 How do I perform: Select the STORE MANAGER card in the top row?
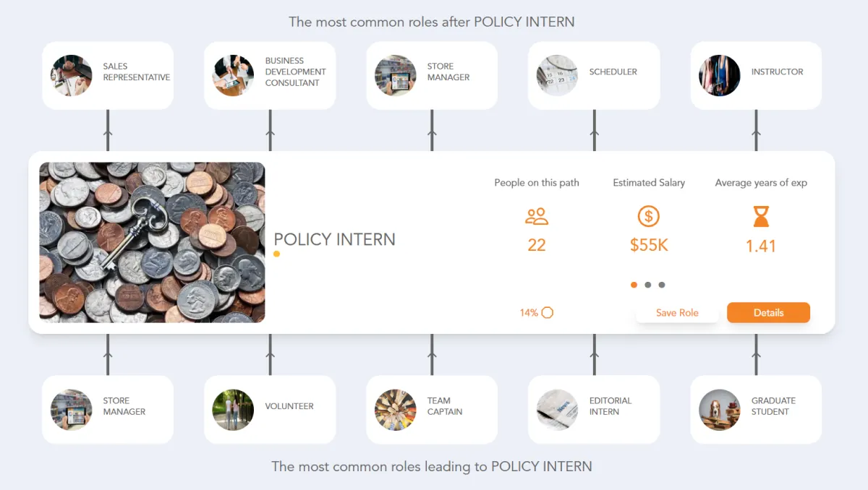coord(432,75)
